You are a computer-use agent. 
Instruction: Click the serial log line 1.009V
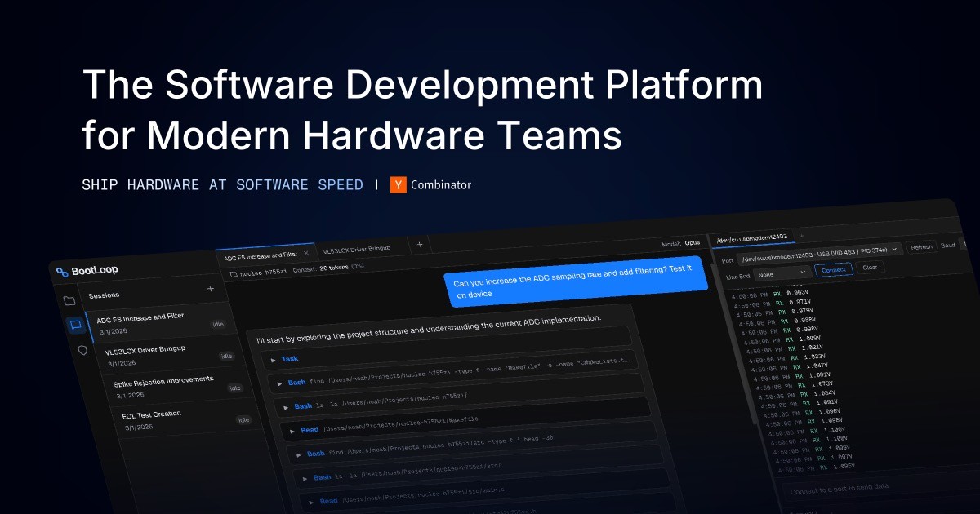pyautogui.click(x=782, y=339)
